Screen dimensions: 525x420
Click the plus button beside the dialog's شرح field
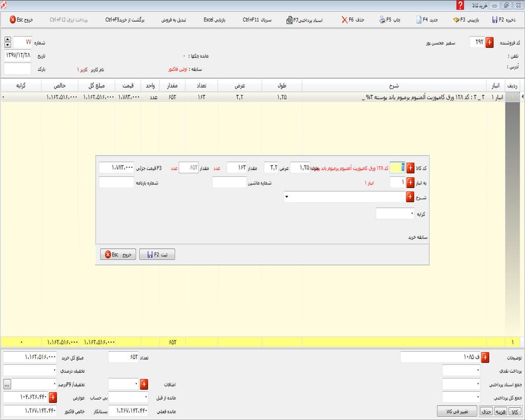pos(410,197)
